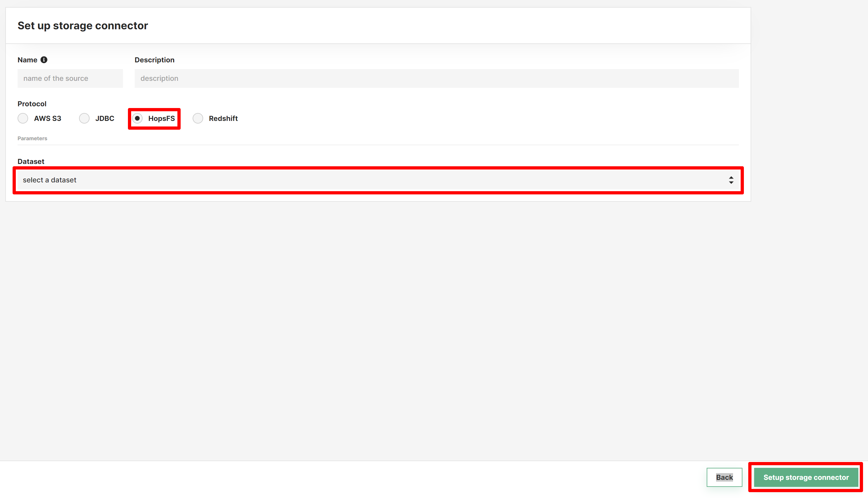The image size is (868, 498).
Task: Select the JDBC protocol option
Action: [84, 118]
